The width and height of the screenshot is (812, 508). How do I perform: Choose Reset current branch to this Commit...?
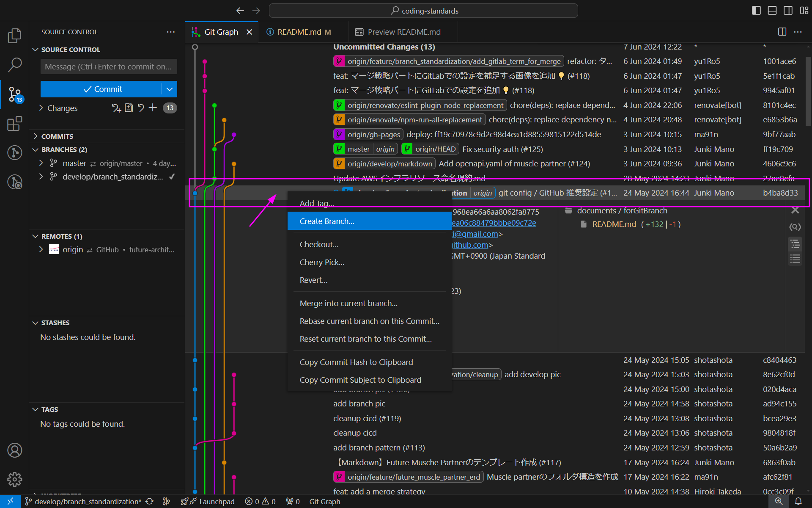pyautogui.click(x=369, y=339)
